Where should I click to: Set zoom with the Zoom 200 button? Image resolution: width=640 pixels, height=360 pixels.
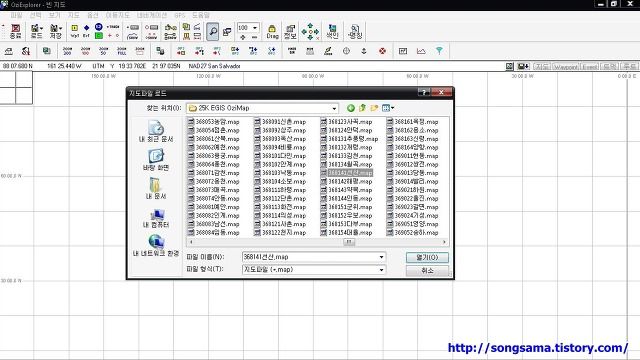click(67, 51)
